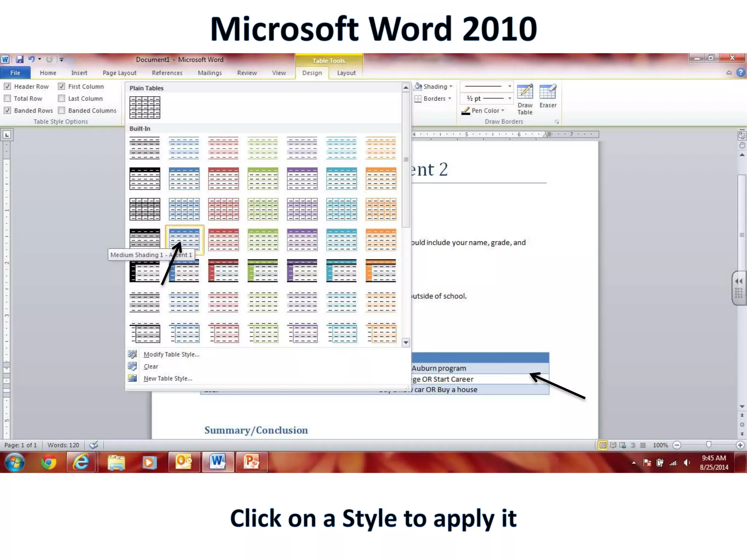Viewport: 747px width, 560px height.
Task: Select the Eraser tool
Action: coord(548,96)
